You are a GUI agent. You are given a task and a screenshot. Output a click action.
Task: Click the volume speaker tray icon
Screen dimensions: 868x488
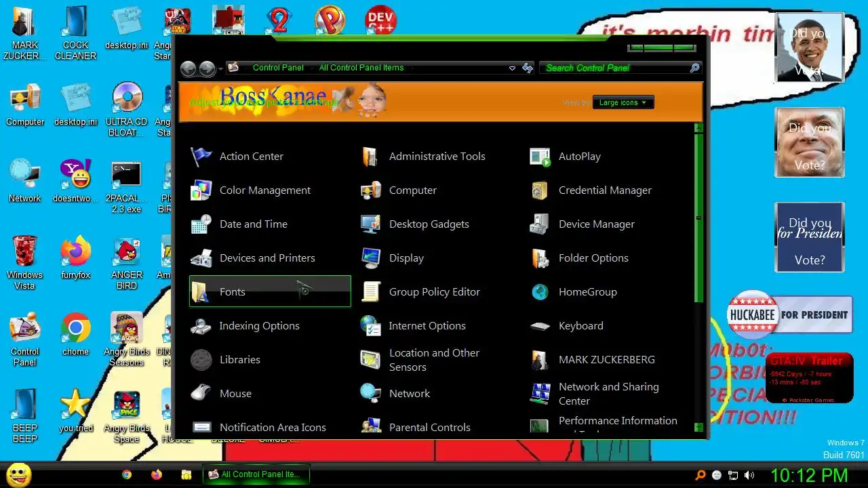(x=749, y=475)
